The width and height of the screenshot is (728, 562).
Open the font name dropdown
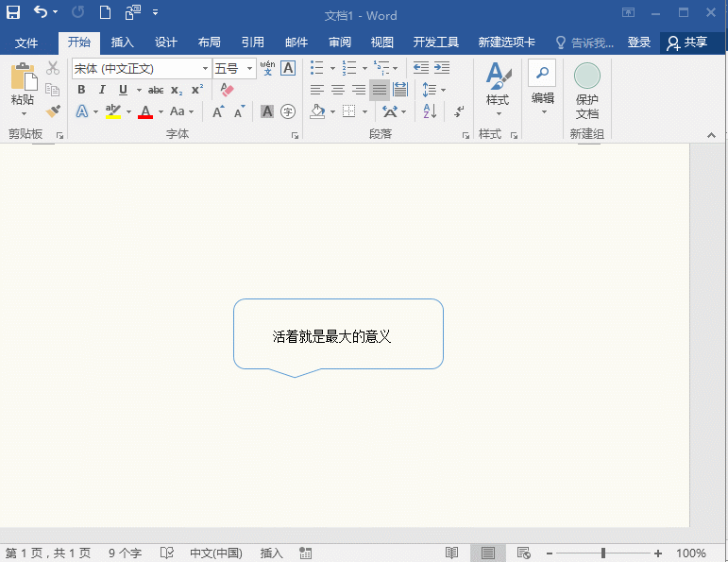point(205,69)
